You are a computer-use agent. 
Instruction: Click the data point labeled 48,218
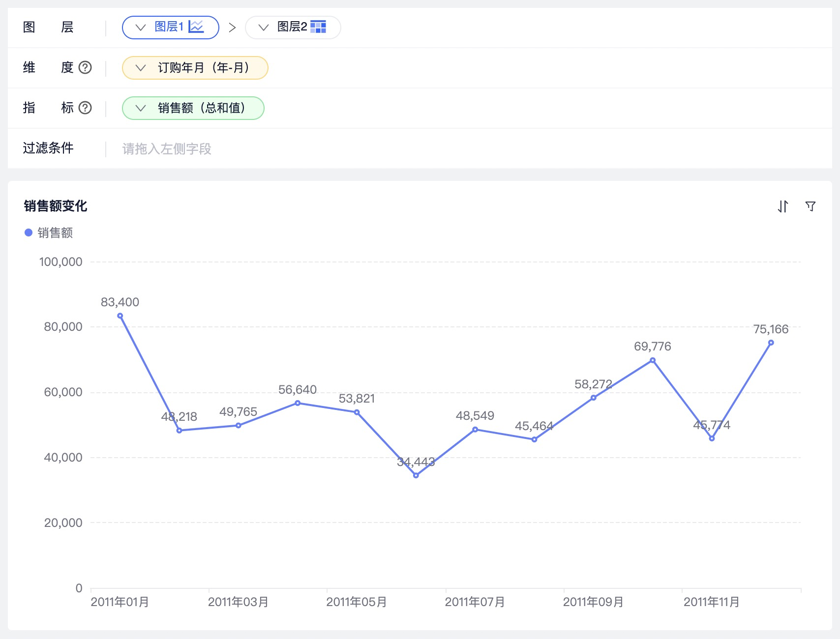(179, 431)
